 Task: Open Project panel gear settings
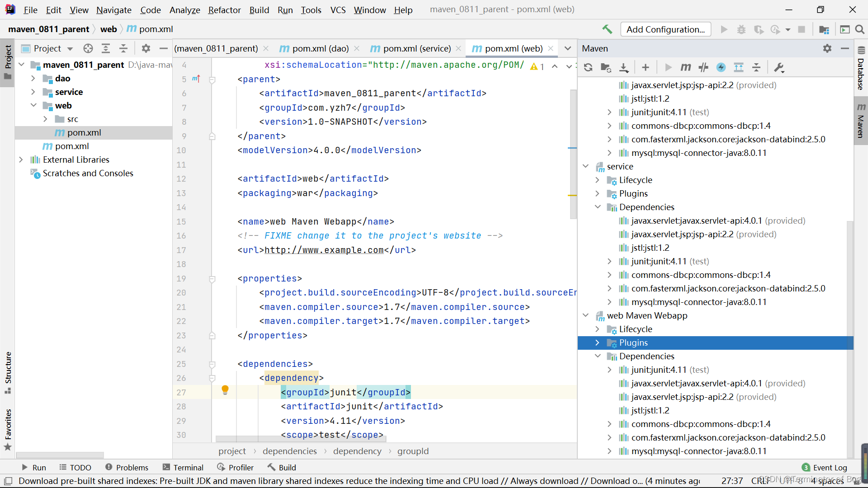coord(146,48)
